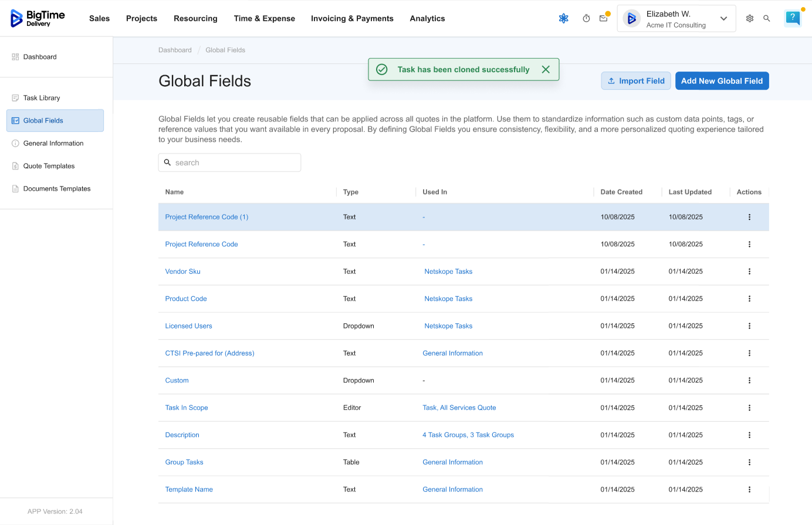Click the BigTime Delivery logo
Viewport: 812px width, 525px height.
[x=38, y=18]
